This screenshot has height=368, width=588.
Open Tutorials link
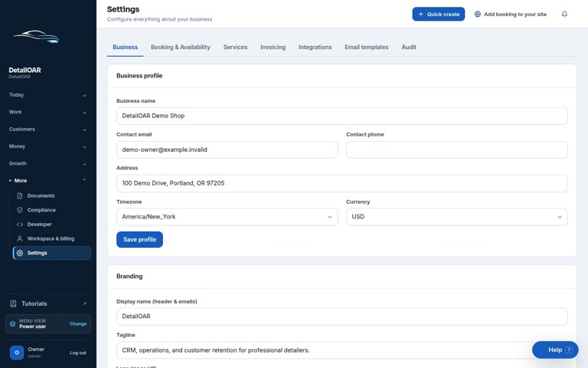[x=48, y=304]
